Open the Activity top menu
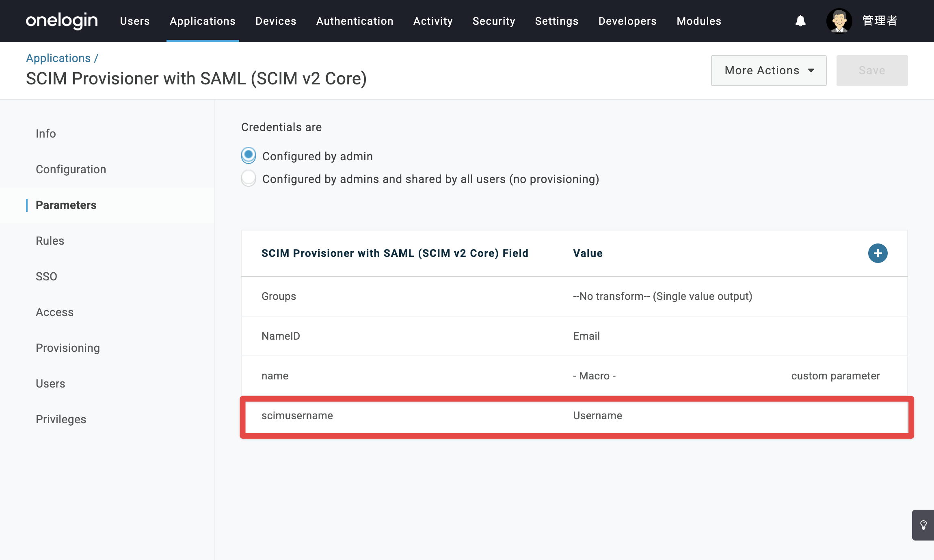Screen dimensions: 934x560 [433, 21]
